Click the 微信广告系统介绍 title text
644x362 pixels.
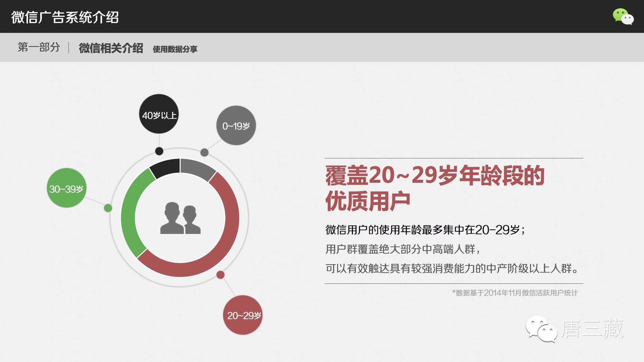(x=65, y=17)
